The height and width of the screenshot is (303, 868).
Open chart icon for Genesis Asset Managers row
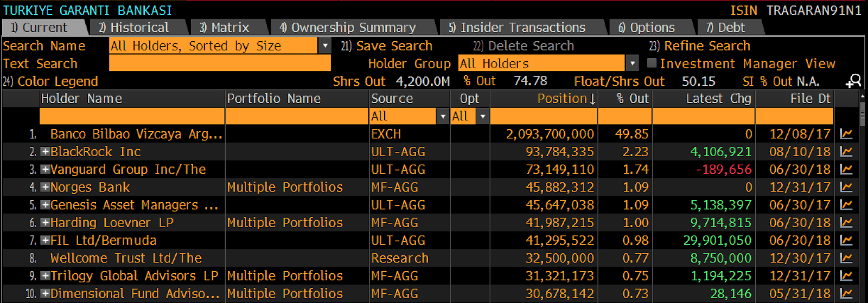pos(846,205)
